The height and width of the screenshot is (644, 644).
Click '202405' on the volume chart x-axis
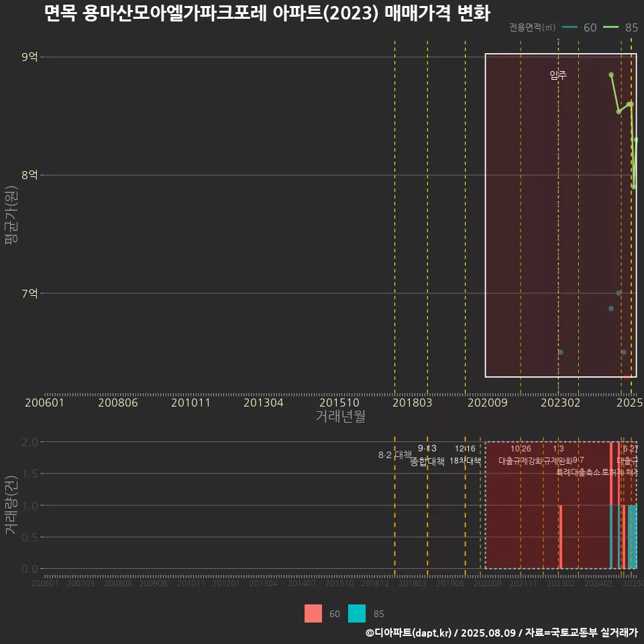(x=598, y=583)
